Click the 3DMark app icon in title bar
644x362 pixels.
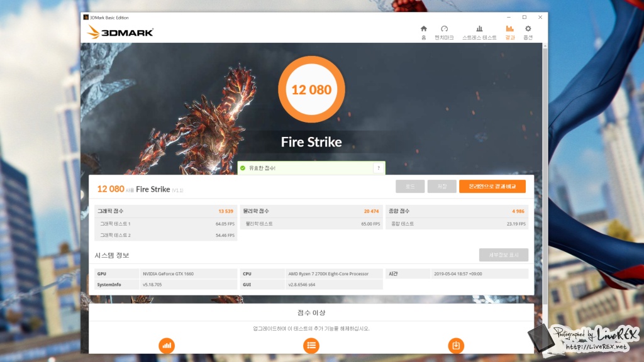click(x=86, y=17)
